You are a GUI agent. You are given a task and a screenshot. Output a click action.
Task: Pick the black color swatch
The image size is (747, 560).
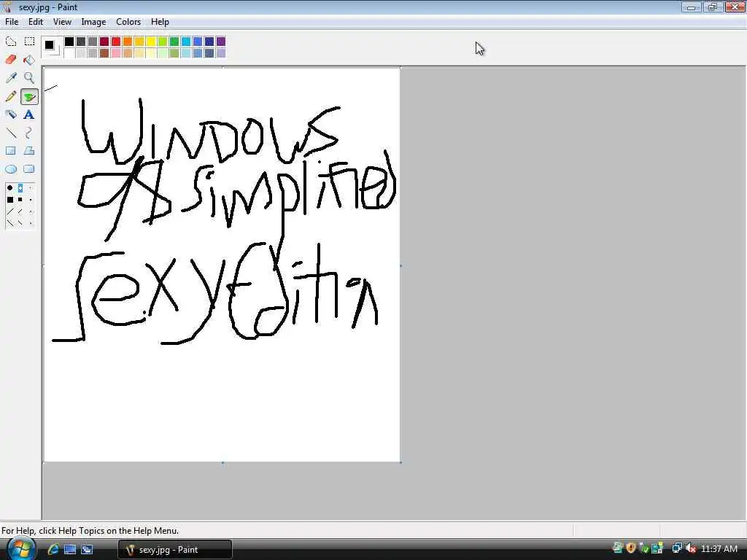click(69, 42)
